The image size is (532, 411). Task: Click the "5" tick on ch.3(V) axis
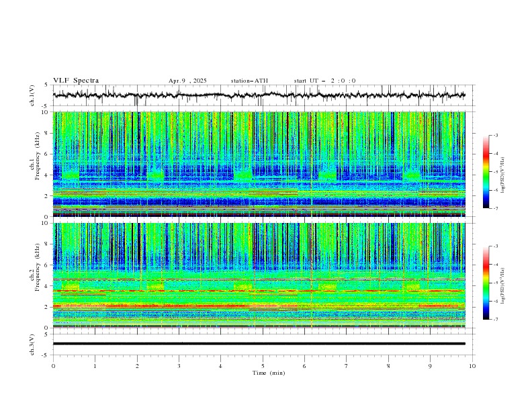(x=46, y=334)
